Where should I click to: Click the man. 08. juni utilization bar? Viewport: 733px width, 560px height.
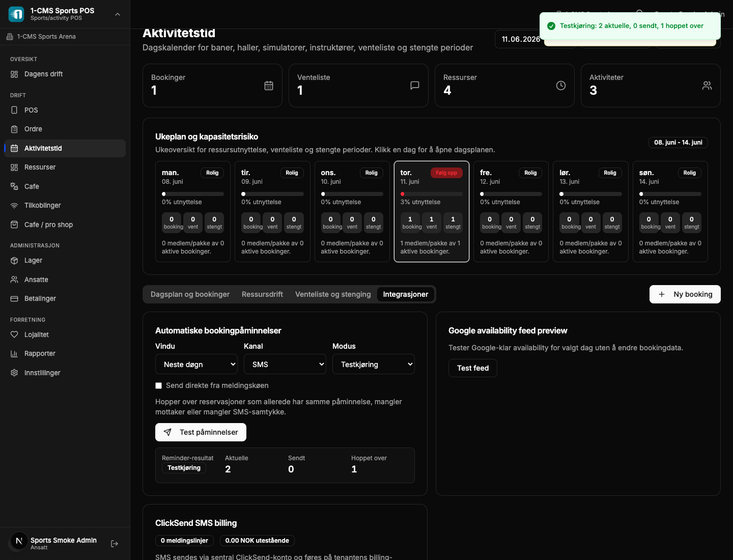coord(193,194)
